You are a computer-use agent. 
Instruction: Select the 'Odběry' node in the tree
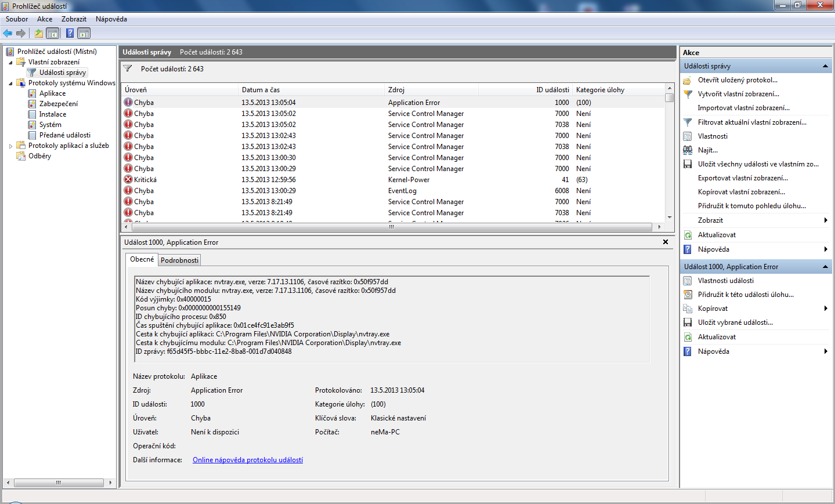pos(39,156)
